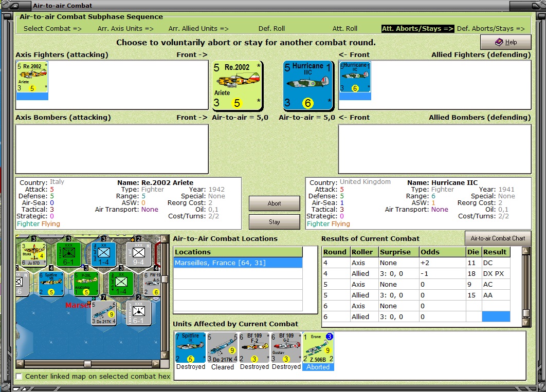Click the Stay button
The height and width of the screenshot is (392, 546).
tap(275, 222)
